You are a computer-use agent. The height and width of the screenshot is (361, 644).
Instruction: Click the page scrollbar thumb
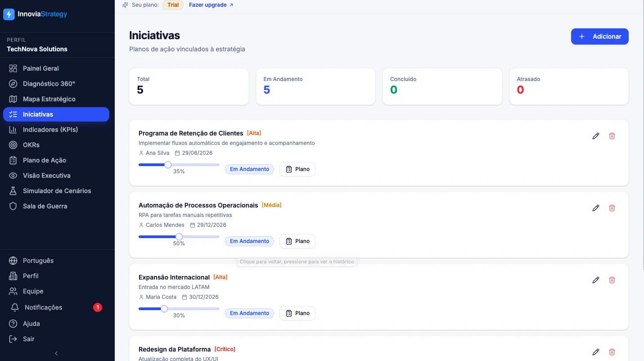pos(642,135)
